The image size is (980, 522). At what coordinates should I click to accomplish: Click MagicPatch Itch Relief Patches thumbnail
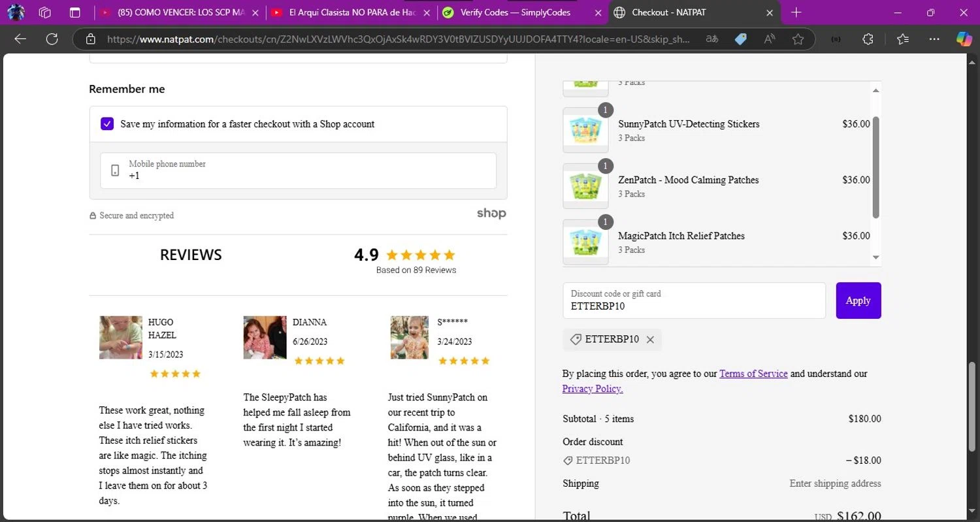pyautogui.click(x=585, y=242)
